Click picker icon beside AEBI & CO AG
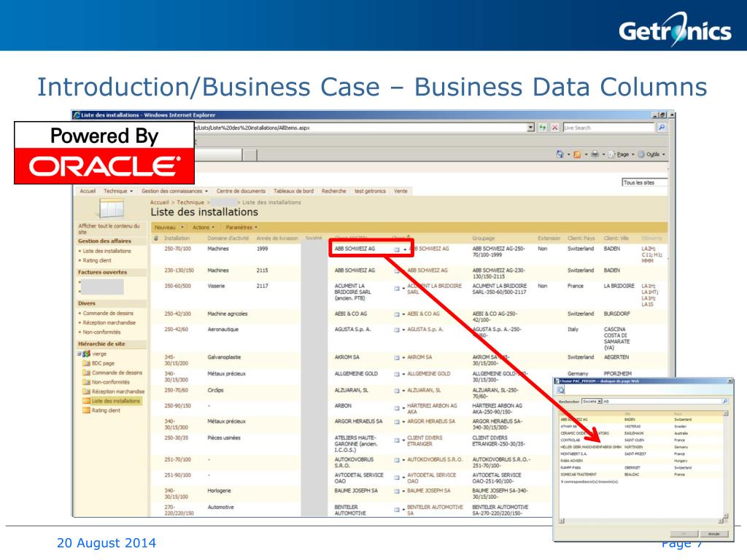Screen dimensions: 747x560 click(x=396, y=314)
